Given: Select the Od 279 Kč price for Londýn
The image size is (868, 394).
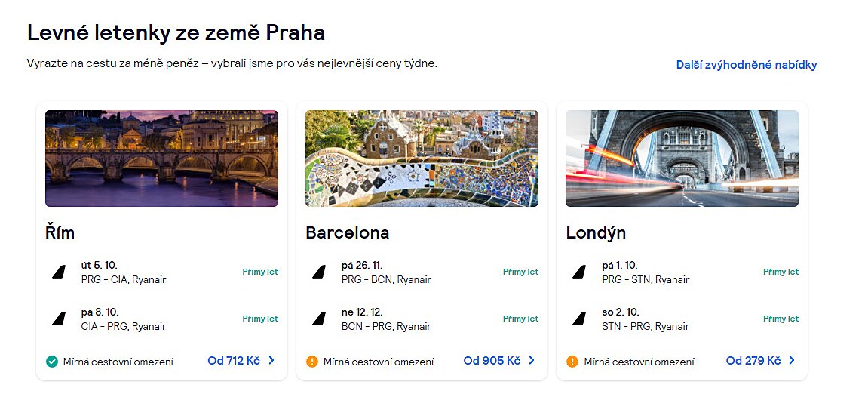Looking at the screenshot, I should 753,361.
